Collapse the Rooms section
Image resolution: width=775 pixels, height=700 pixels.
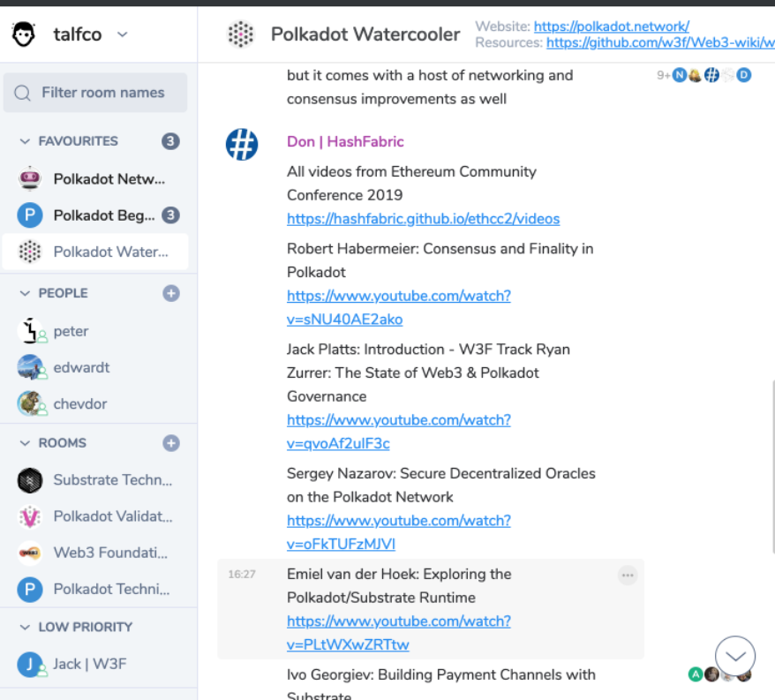point(25,443)
